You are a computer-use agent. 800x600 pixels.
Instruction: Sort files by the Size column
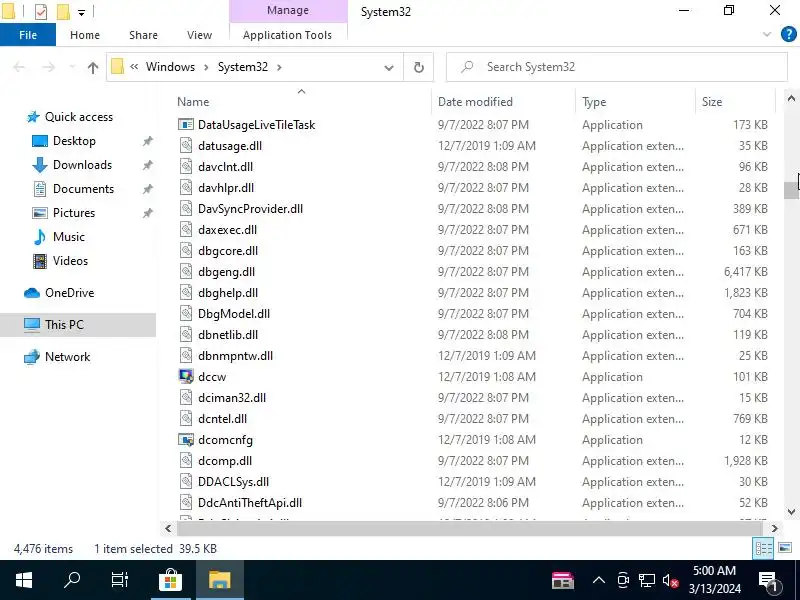(x=712, y=102)
